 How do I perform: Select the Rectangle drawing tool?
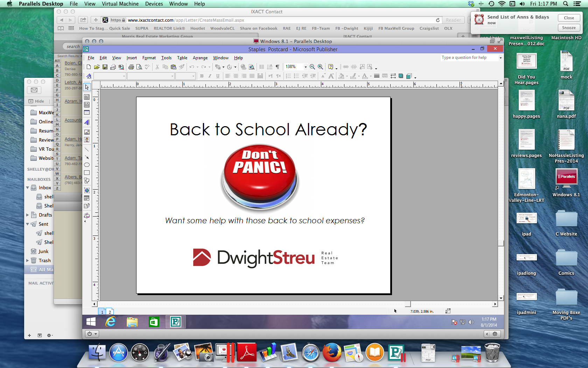(87, 173)
